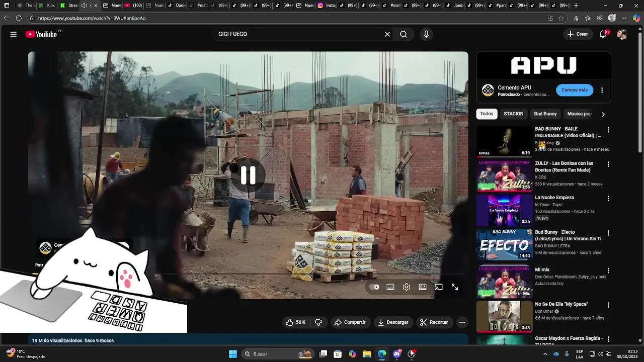Enter fullscreen mode
The image size is (644, 362).
point(455,287)
